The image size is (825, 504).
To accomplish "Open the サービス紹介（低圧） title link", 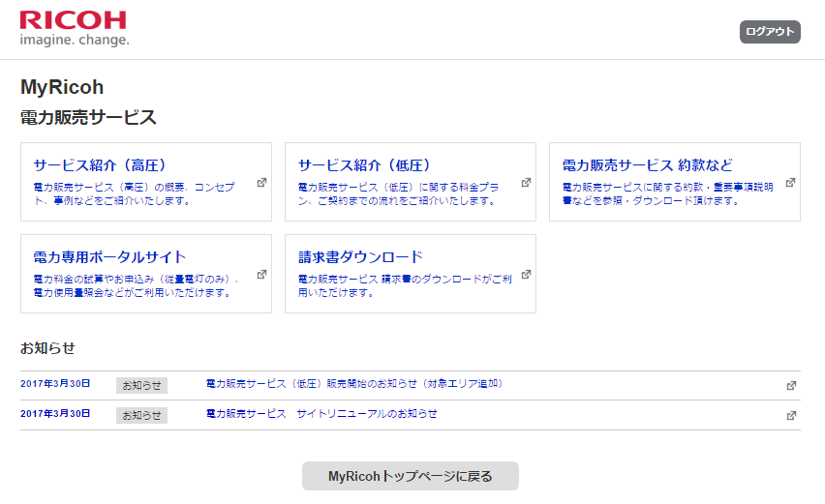I will [x=364, y=164].
